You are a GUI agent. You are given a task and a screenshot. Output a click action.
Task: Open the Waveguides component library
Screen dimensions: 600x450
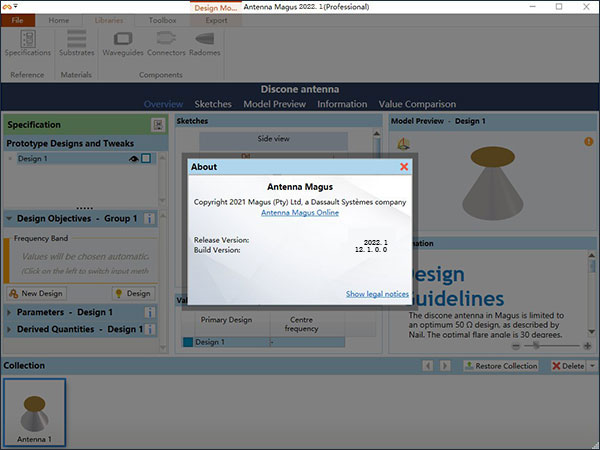[x=123, y=44]
